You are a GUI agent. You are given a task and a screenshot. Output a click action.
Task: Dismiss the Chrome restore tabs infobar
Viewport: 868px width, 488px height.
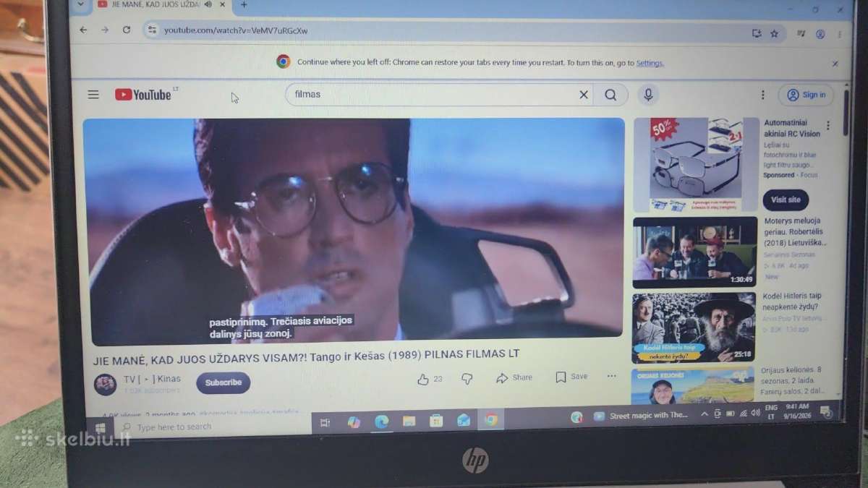coord(835,64)
